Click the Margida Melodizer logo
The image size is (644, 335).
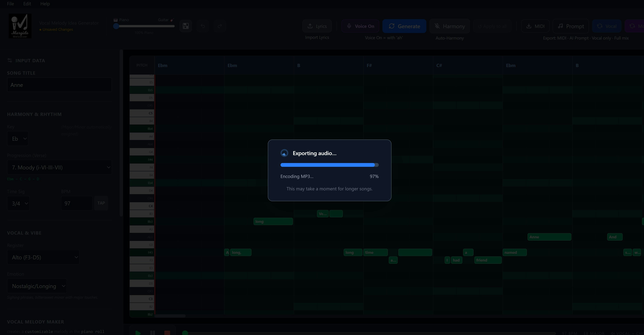point(20,26)
